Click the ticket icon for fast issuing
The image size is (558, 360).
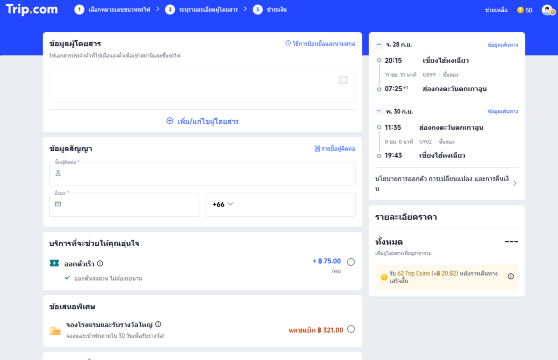click(x=54, y=263)
